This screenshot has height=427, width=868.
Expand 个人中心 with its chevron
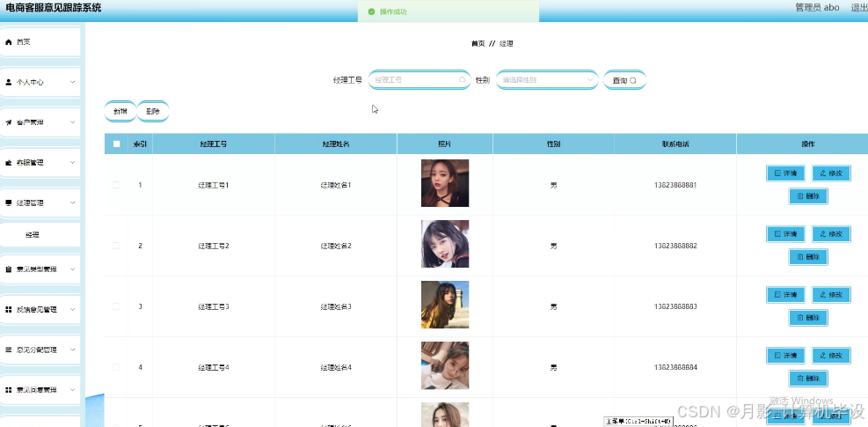[72, 82]
